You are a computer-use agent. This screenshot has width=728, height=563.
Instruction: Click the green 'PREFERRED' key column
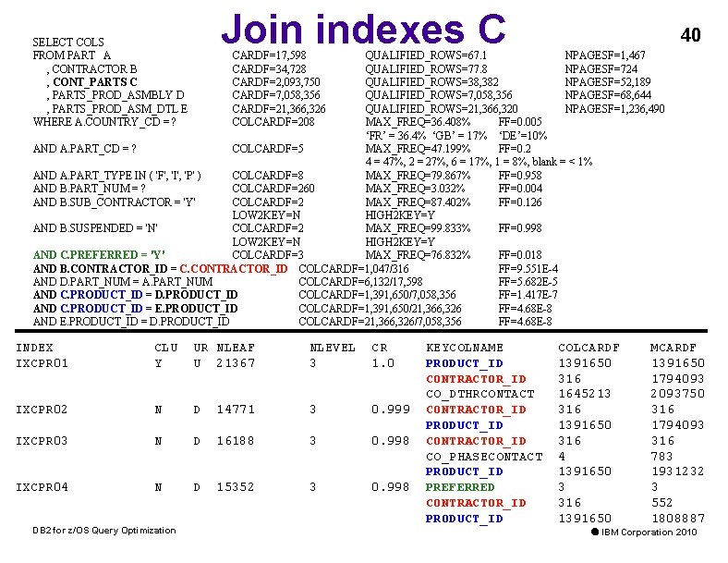[460, 487]
